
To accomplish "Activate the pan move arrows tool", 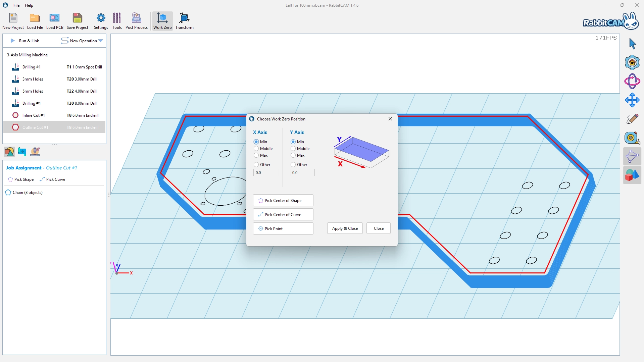I will pos(632,100).
